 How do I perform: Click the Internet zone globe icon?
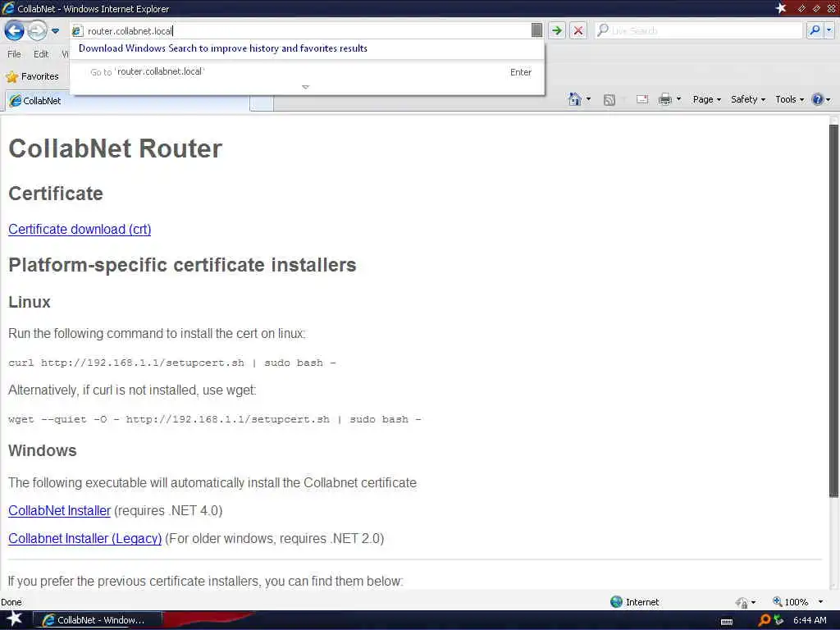point(617,601)
